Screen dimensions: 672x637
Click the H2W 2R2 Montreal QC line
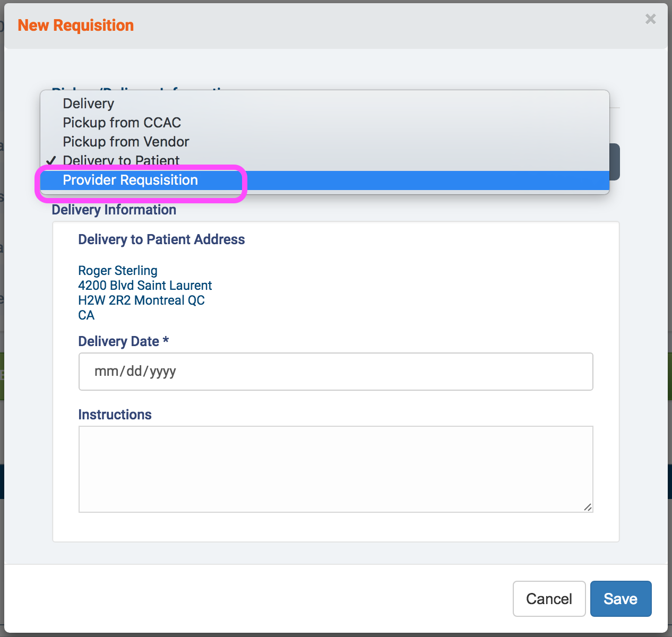pyautogui.click(x=141, y=300)
